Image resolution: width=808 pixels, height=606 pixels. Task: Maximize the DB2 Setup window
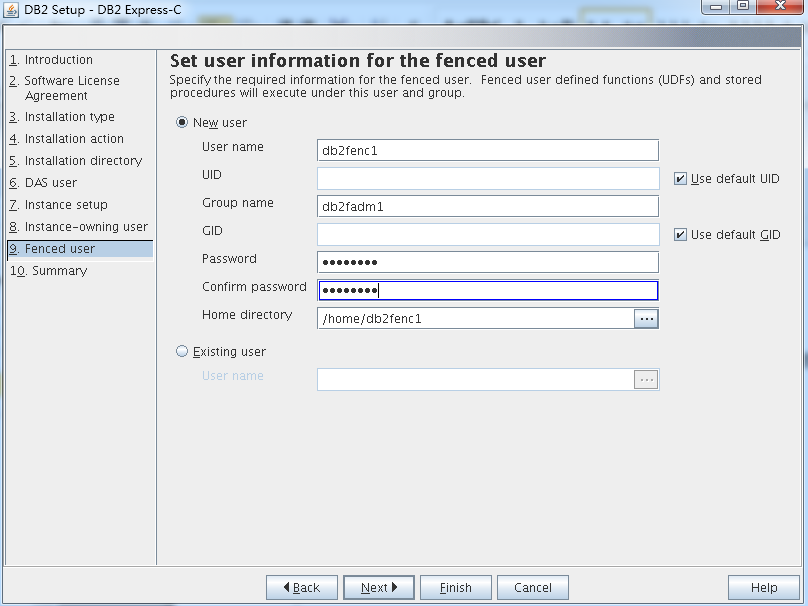click(743, 6)
